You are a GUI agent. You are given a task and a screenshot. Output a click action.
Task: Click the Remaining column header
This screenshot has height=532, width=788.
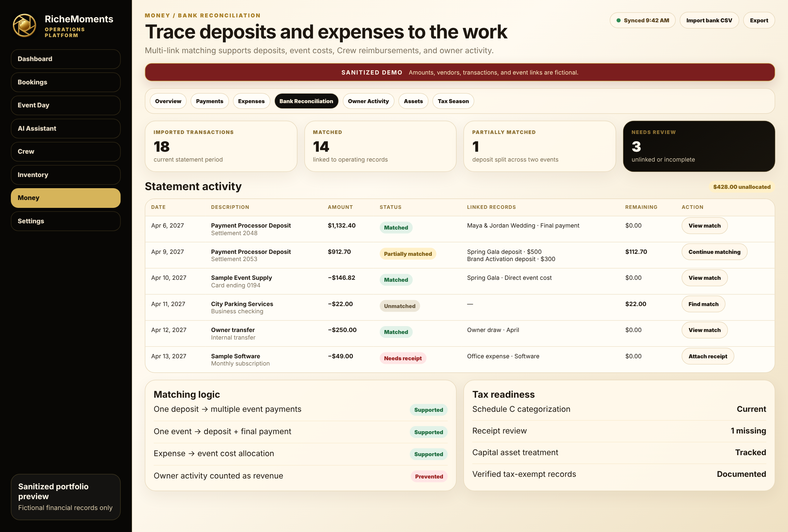(641, 207)
